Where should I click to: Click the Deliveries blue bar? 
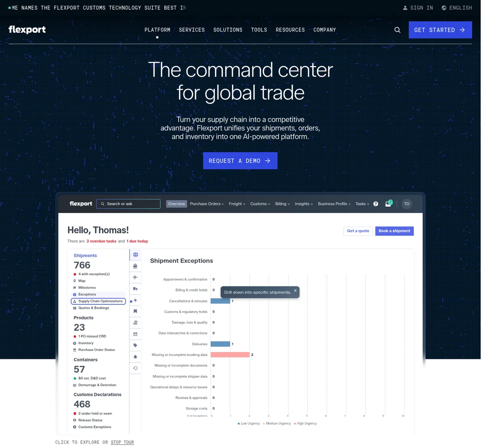click(220, 344)
